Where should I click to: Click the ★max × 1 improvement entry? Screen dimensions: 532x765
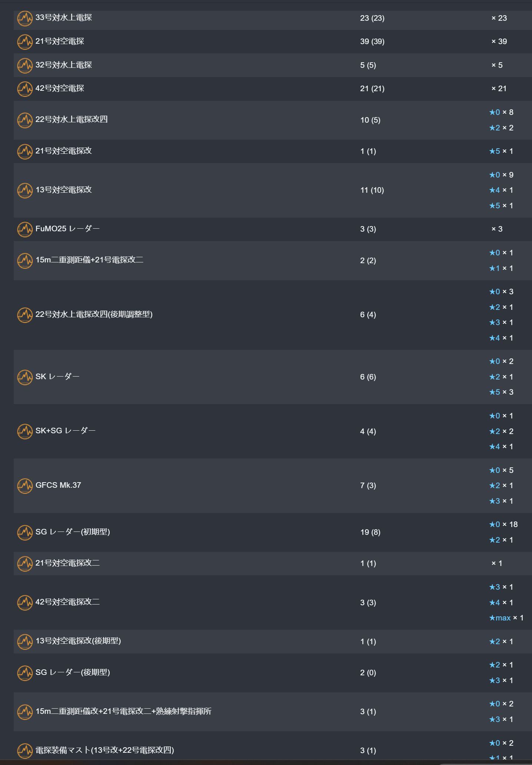[506, 618]
